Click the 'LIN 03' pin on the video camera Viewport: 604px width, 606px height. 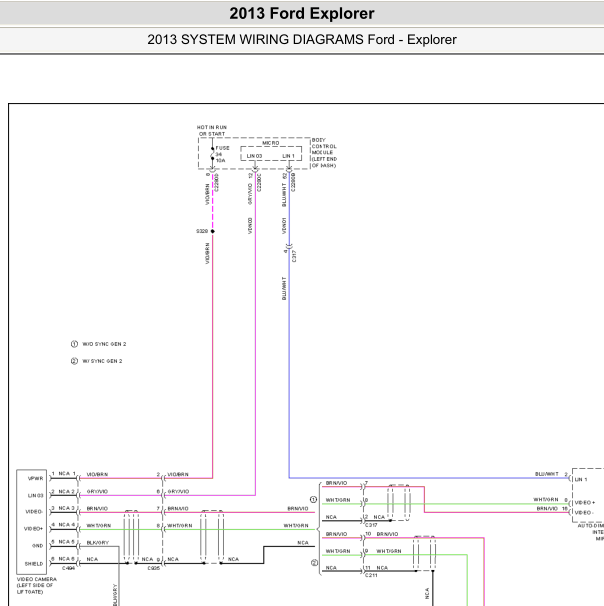[36, 495]
